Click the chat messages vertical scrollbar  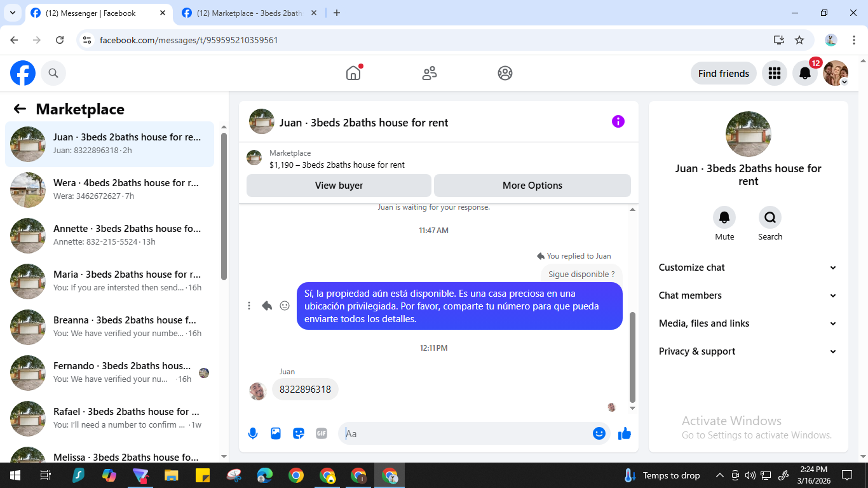click(632, 357)
